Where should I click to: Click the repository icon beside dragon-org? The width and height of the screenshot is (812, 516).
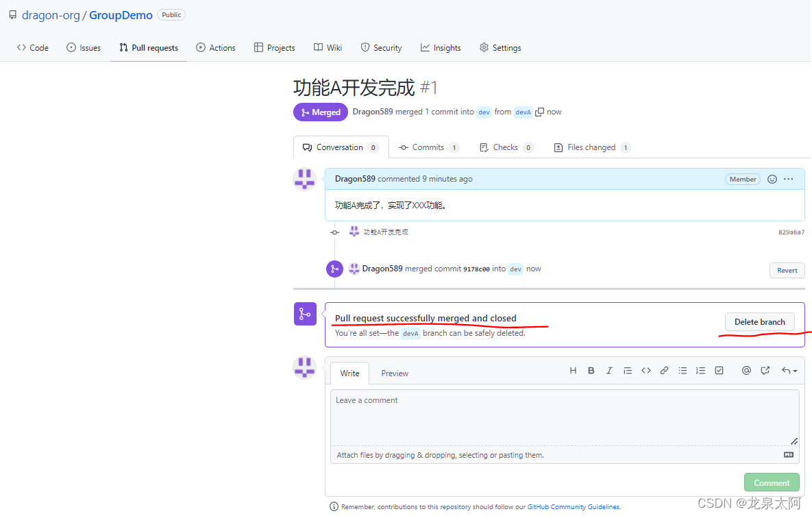pyautogui.click(x=12, y=15)
